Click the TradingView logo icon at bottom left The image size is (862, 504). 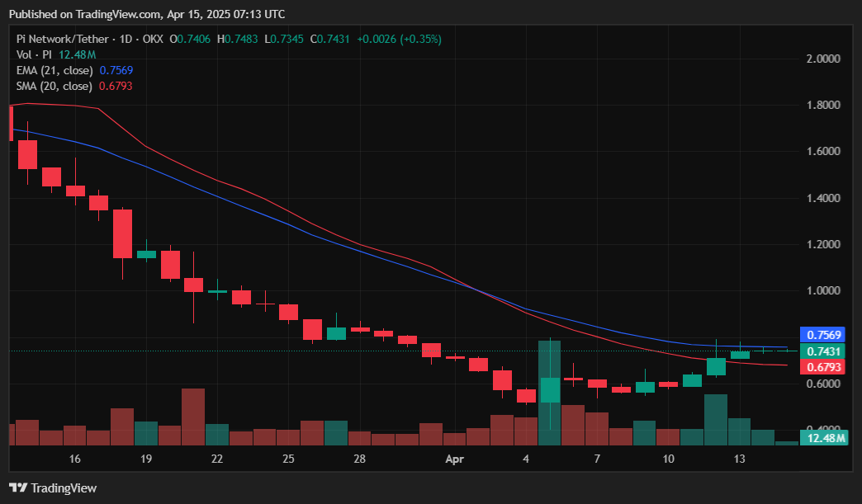point(17,488)
